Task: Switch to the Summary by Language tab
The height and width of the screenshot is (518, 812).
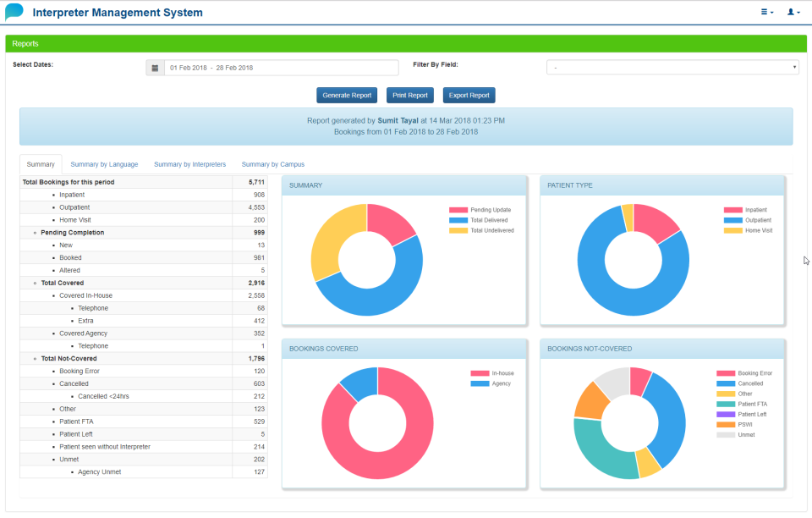Action: click(x=104, y=164)
